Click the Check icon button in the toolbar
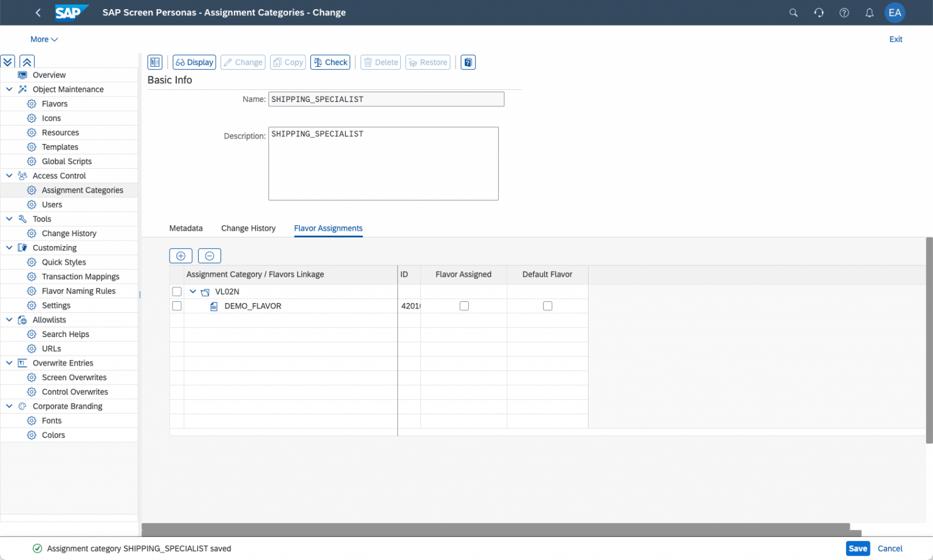The image size is (933, 560). (x=330, y=62)
